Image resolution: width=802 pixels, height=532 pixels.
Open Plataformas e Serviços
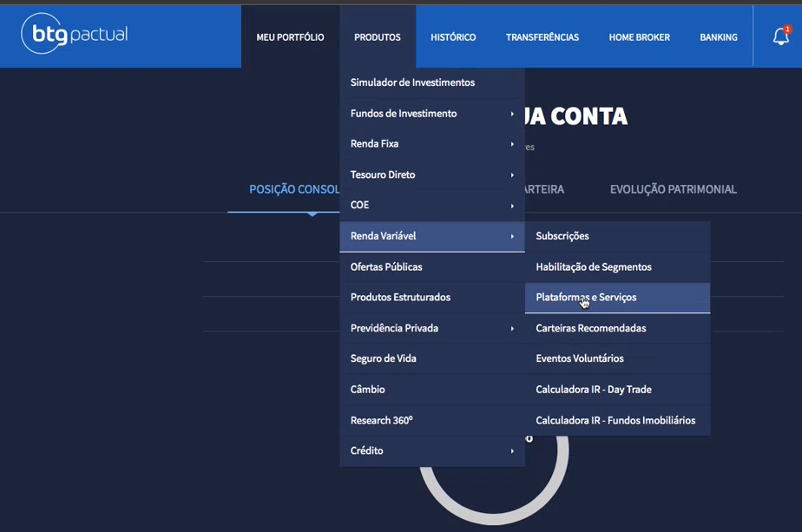tap(617, 297)
